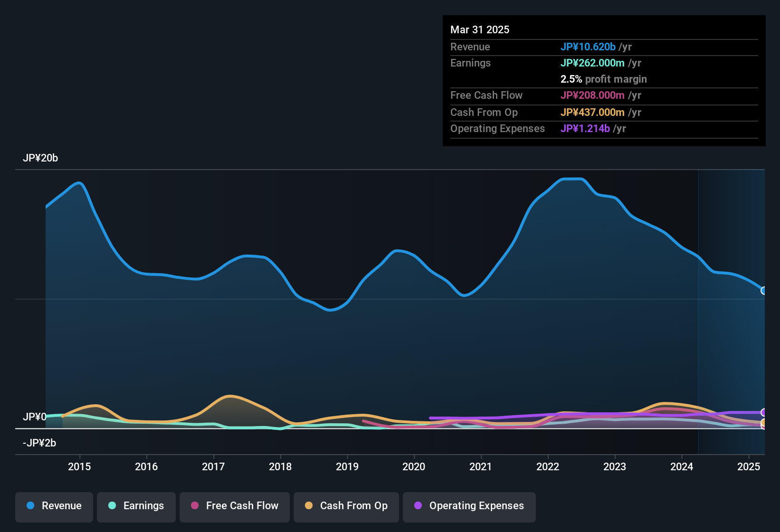Click the JP¥1.214b operating expenses value
Screen dimensions: 780x532
(585, 128)
